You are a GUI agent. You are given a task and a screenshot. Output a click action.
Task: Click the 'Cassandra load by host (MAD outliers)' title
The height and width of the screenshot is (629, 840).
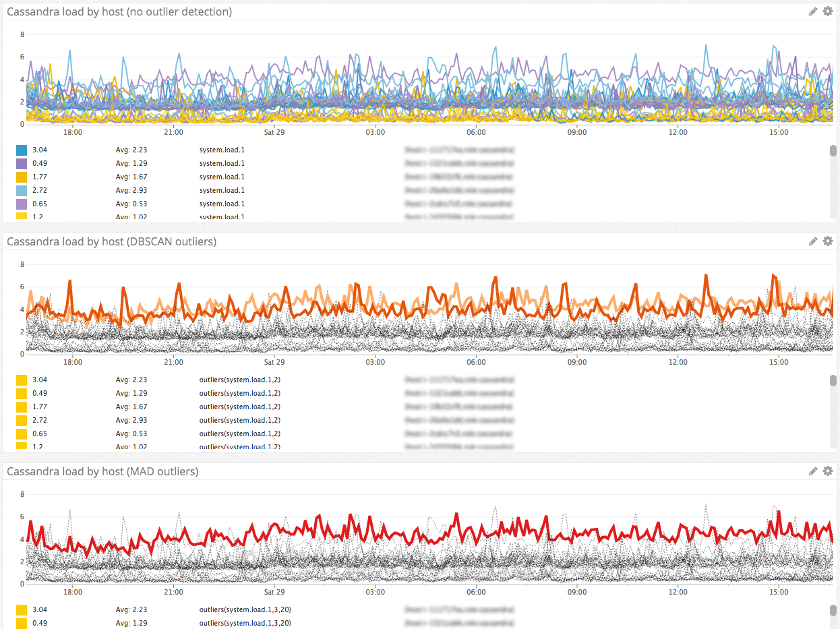(102, 471)
